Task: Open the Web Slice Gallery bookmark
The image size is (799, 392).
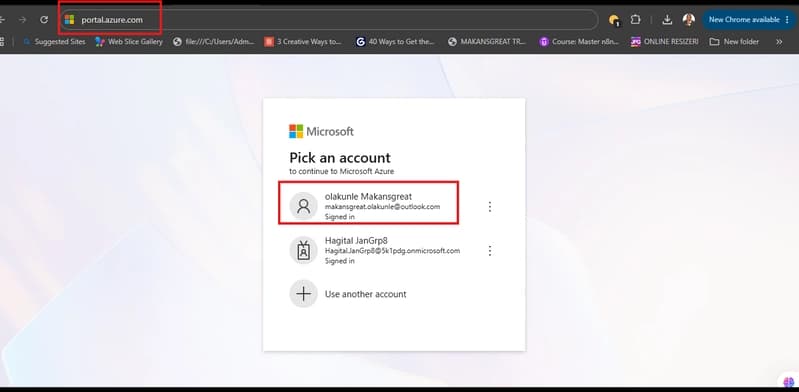Action: coord(129,42)
